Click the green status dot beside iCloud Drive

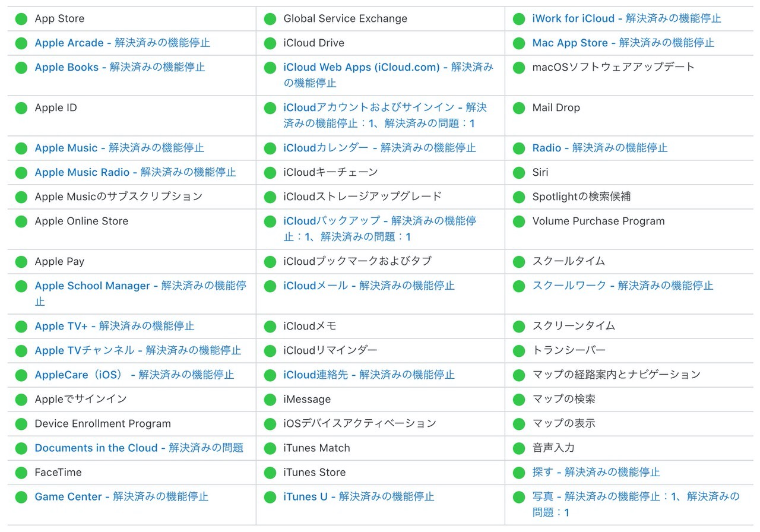pyautogui.click(x=270, y=43)
